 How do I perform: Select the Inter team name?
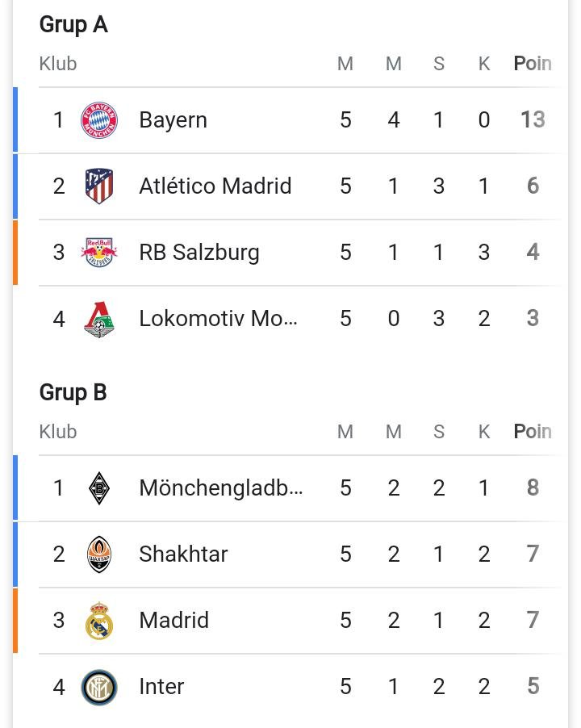[161, 687]
